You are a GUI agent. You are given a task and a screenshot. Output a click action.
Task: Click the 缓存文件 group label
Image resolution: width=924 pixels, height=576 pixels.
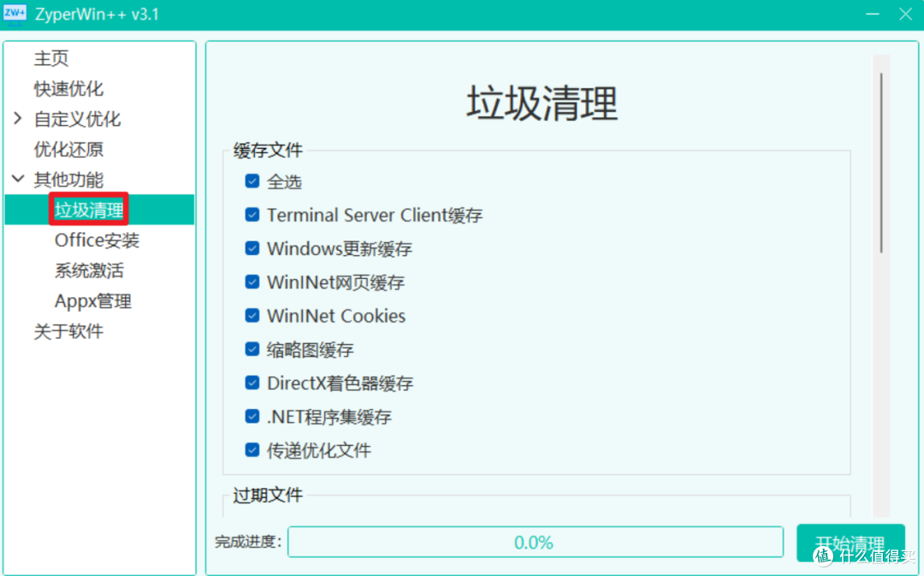pyautogui.click(x=268, y=151)
